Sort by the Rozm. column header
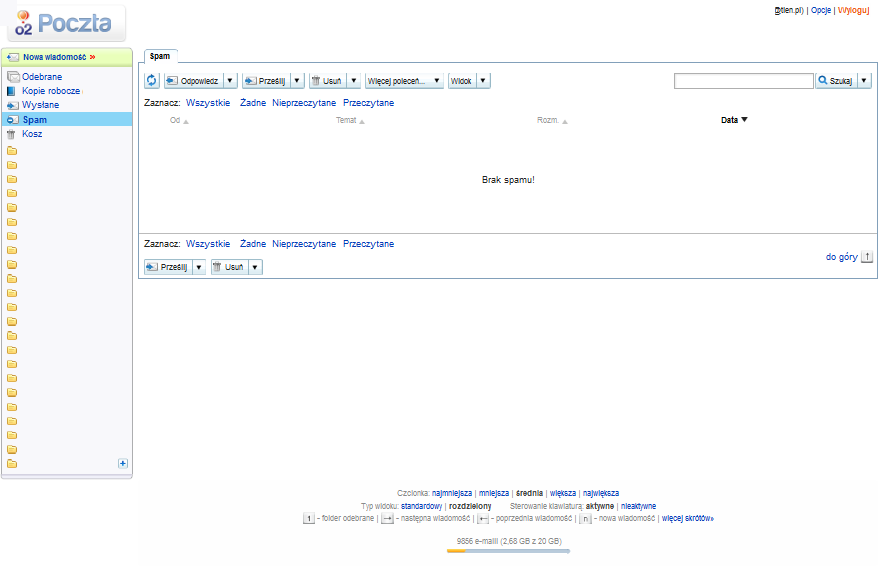Screen dimensions: 879x568 coord(552,120)
